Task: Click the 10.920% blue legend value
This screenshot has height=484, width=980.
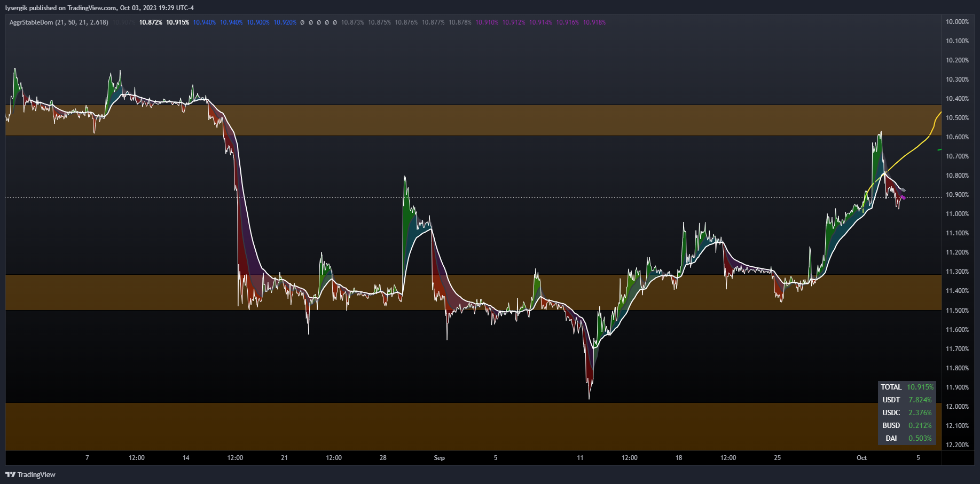Action: click(285, 22)
